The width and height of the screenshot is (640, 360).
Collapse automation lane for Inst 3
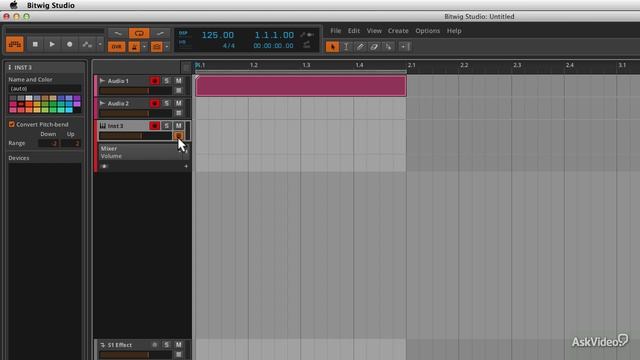(178, 136)
